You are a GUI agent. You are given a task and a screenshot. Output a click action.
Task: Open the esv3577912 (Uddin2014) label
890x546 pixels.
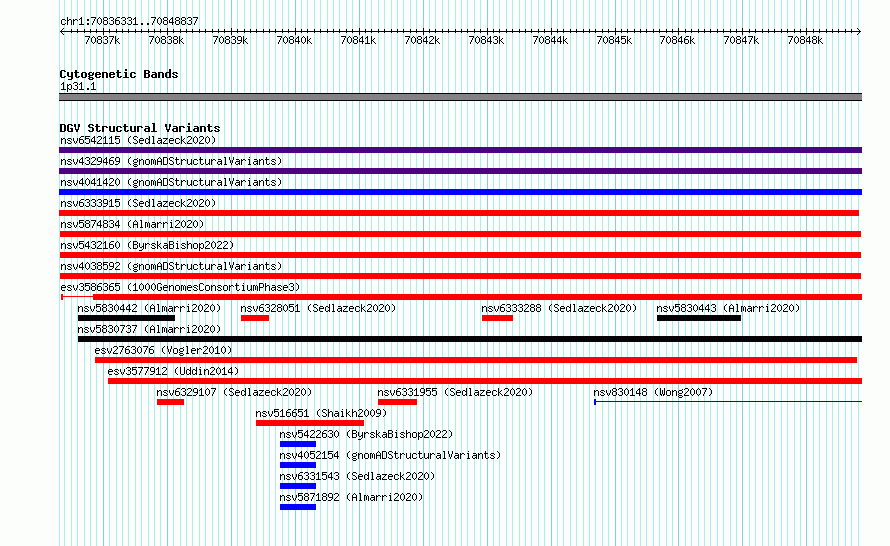point(173,371)
